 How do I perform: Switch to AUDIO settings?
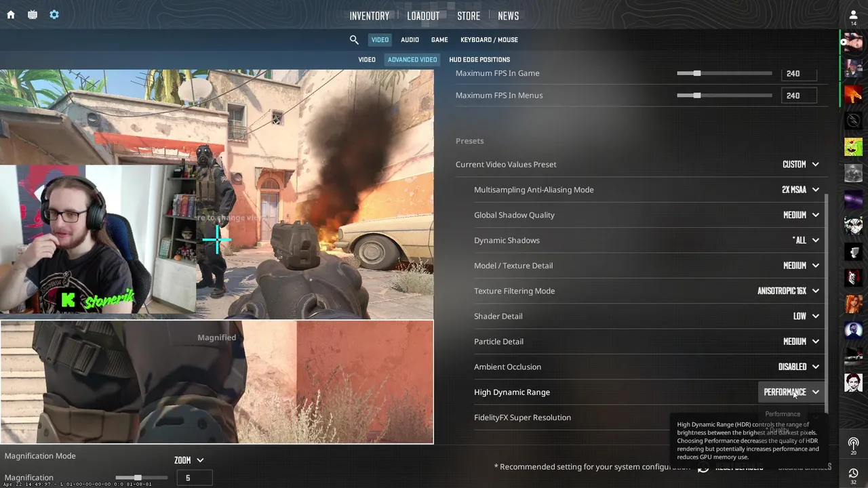click(x=410, y=40)
